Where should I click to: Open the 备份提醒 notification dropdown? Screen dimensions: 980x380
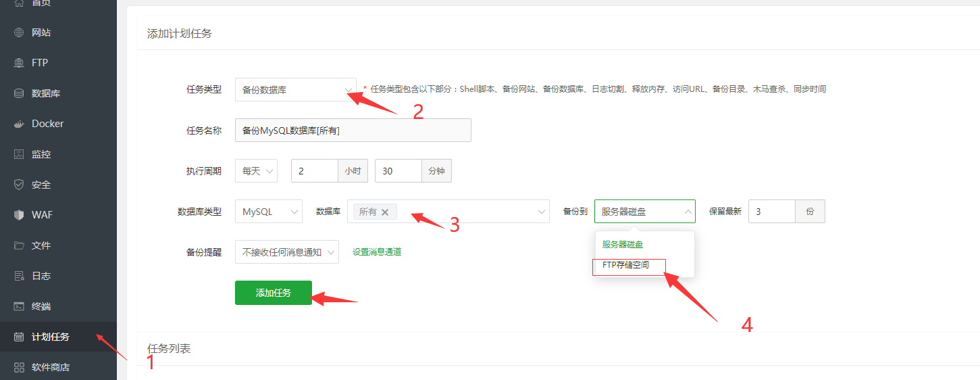(286, 252)
